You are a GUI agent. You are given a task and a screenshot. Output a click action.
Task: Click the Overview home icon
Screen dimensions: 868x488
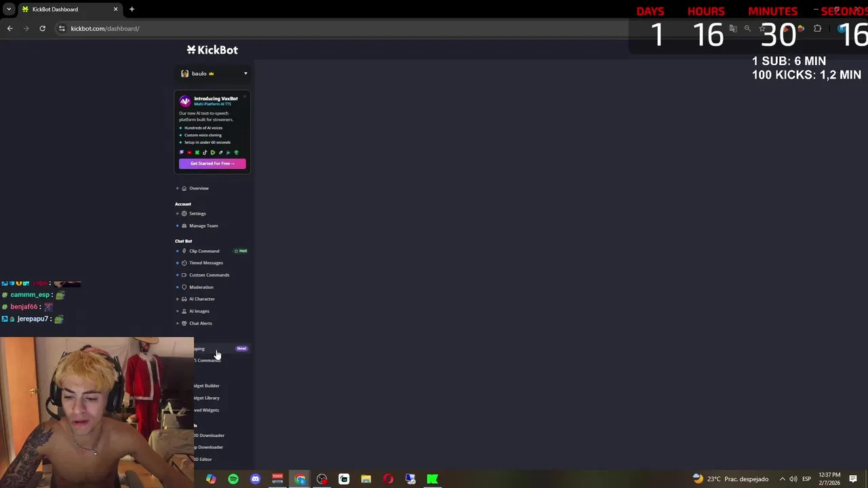(184, 188)
